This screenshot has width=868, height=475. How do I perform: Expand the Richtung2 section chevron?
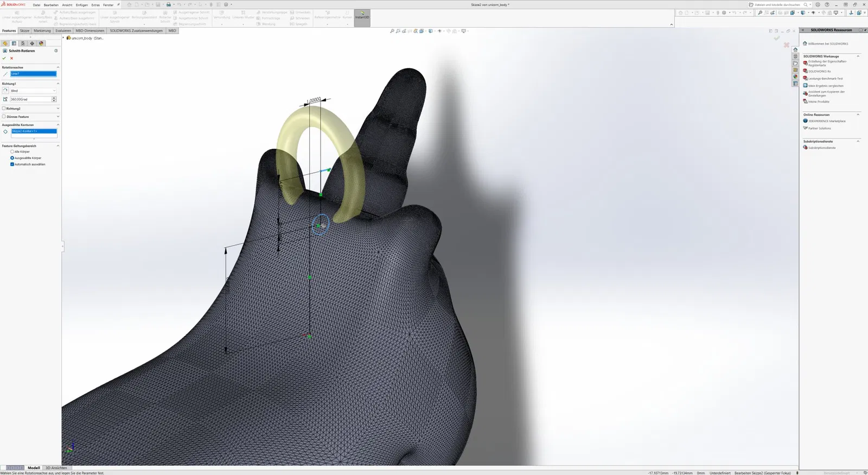58,109
